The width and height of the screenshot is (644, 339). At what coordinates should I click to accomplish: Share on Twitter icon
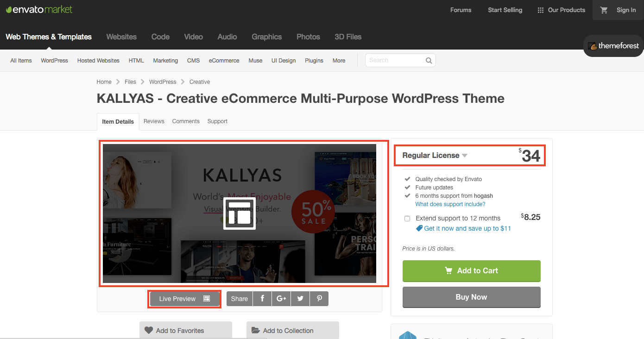coord(300,299)
